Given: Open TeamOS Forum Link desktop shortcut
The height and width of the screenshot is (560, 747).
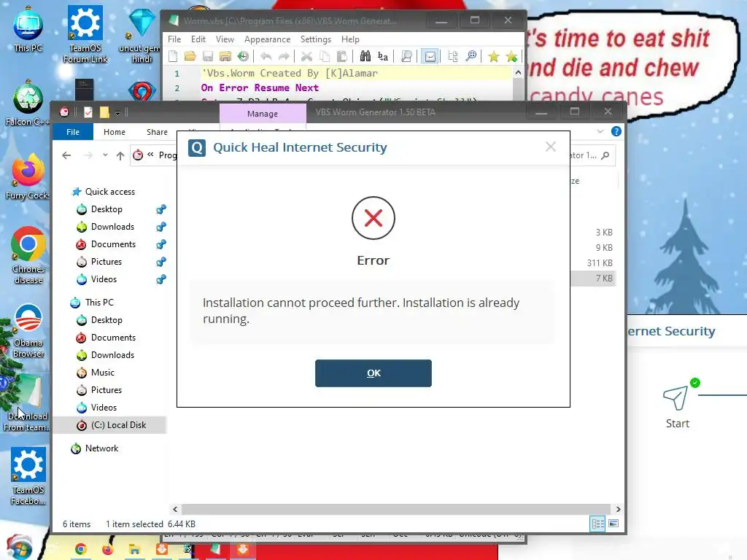Looking at the screenshot, I should (85, 34).
